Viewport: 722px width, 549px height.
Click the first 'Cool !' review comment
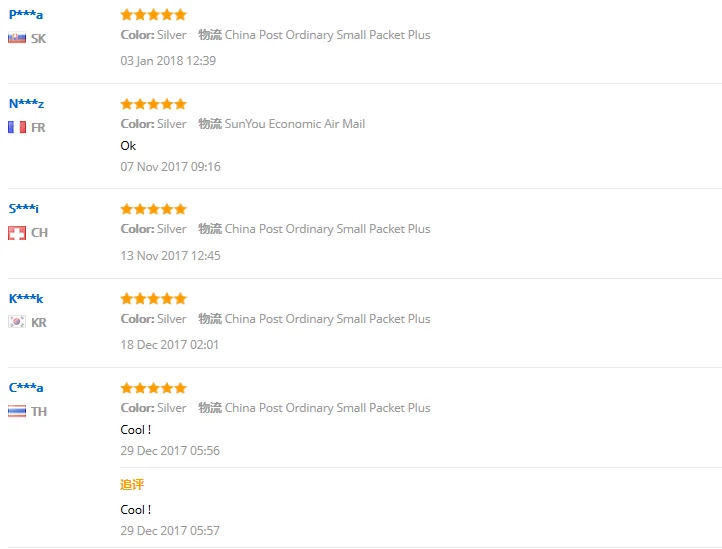click(x=135, y=430)
